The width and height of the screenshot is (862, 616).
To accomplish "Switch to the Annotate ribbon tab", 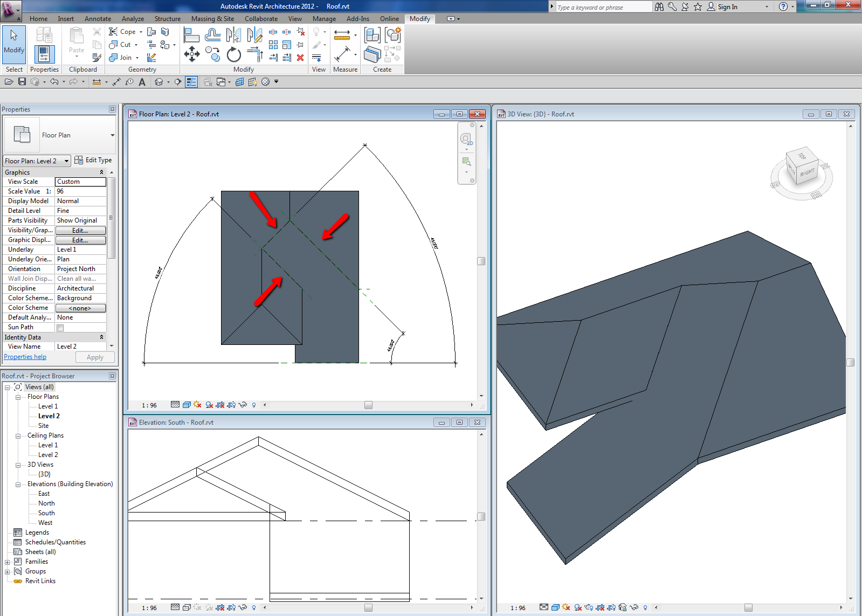I will (98, 19).
